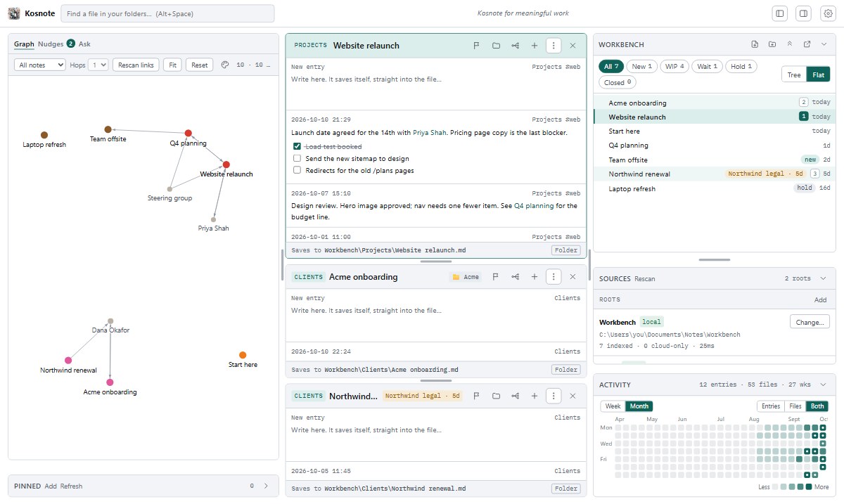Open the graph color palette icon
This screenshot has width=844, height=504.
tap(225, 65)
